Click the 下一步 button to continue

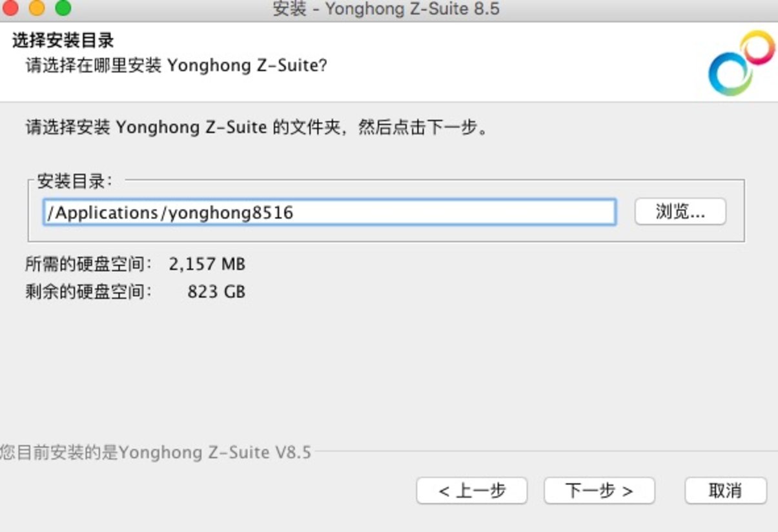[x=599, y=491]
